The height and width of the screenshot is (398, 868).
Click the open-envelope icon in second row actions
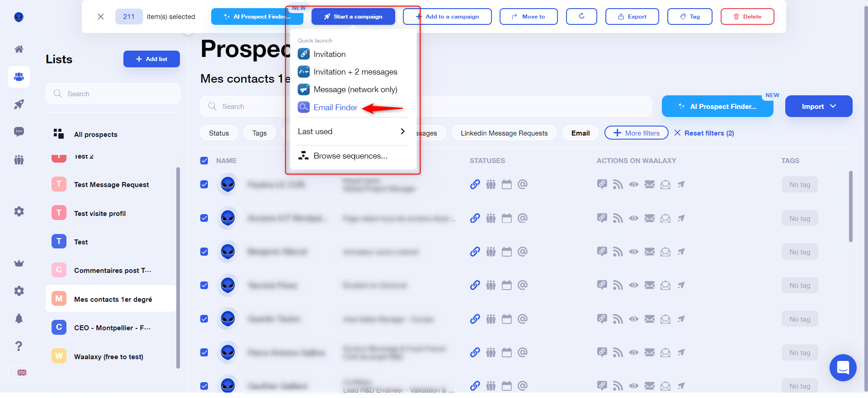tap(665, 218)
